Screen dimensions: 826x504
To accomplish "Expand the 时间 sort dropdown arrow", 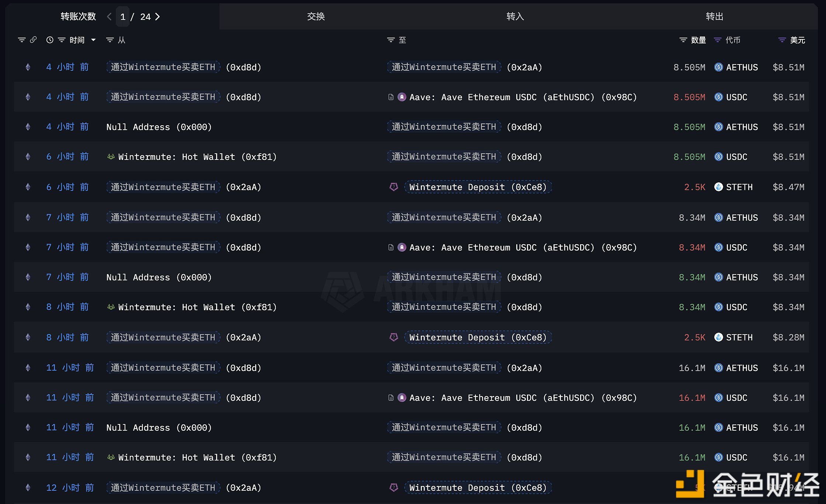I will click(x=93, y=40).
